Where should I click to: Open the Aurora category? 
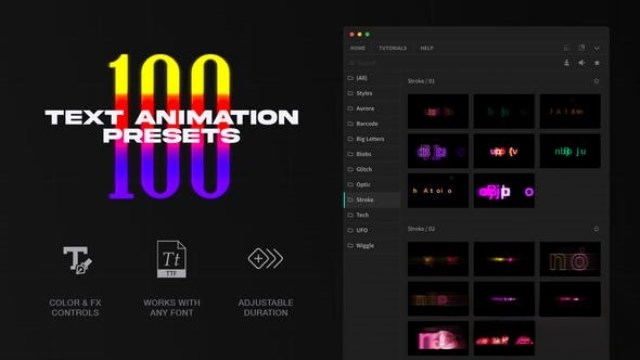372,108
